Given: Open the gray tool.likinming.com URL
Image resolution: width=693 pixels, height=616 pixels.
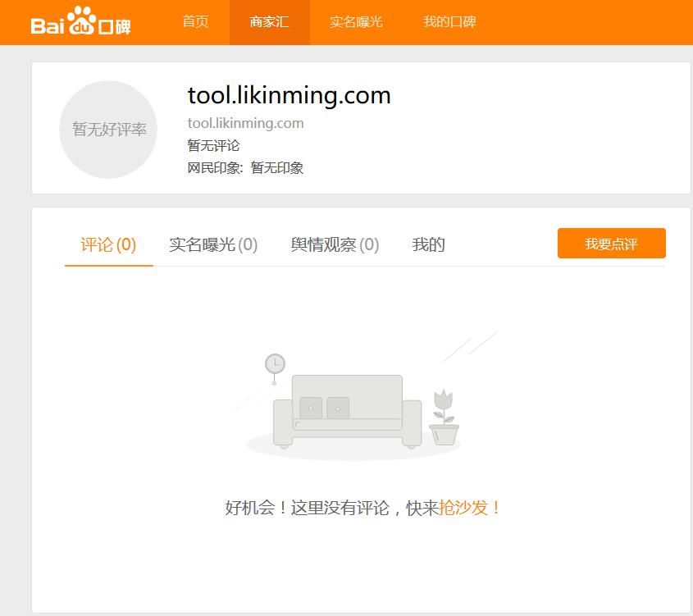Looking at the screenshot, I should 245,123.
